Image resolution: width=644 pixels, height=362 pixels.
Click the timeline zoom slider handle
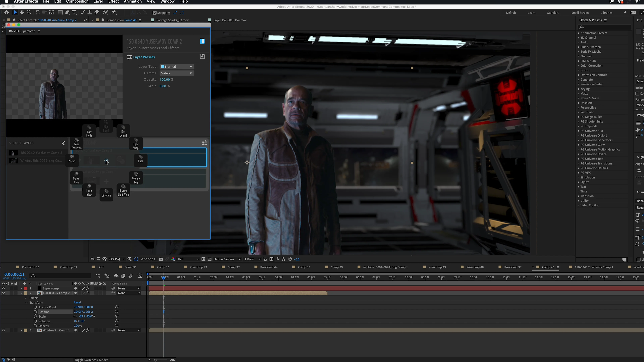155,360
